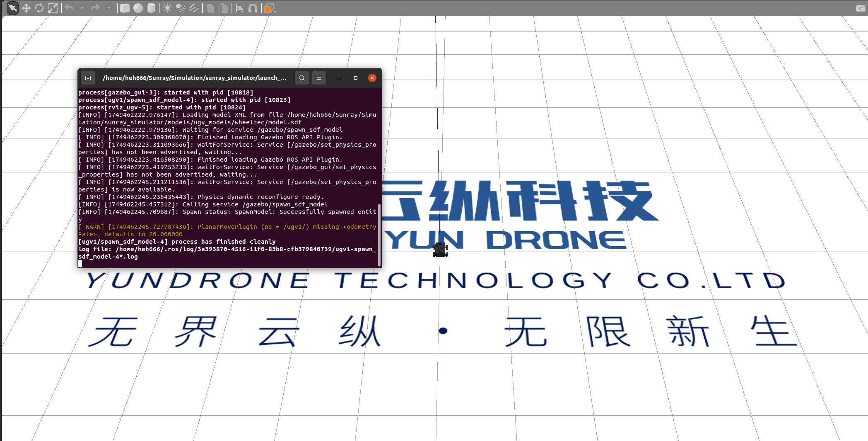Add a directional light

pyautogui.click(x=194, y=8)
